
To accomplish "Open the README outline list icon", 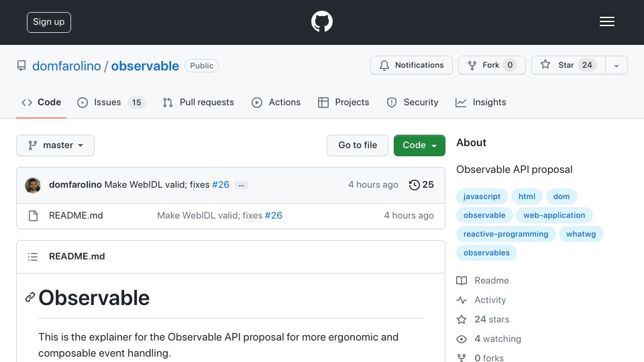I will coord(33,257).
